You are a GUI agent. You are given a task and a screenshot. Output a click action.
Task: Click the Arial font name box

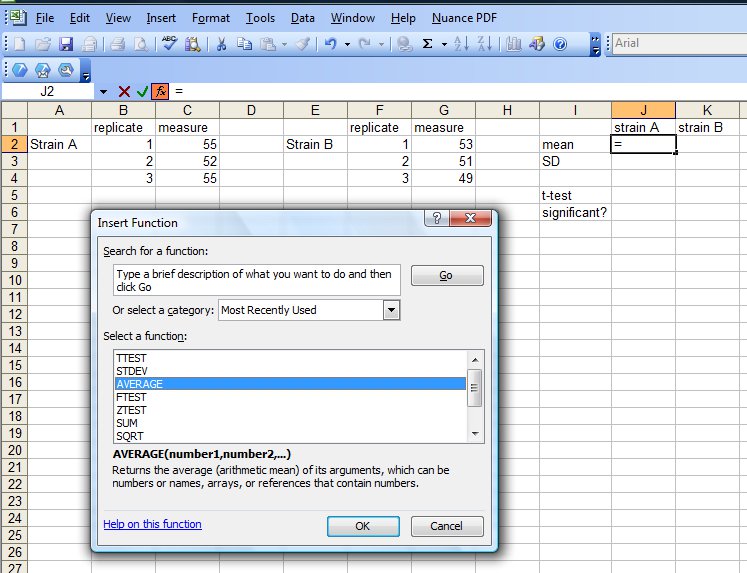tap(679, 43)
